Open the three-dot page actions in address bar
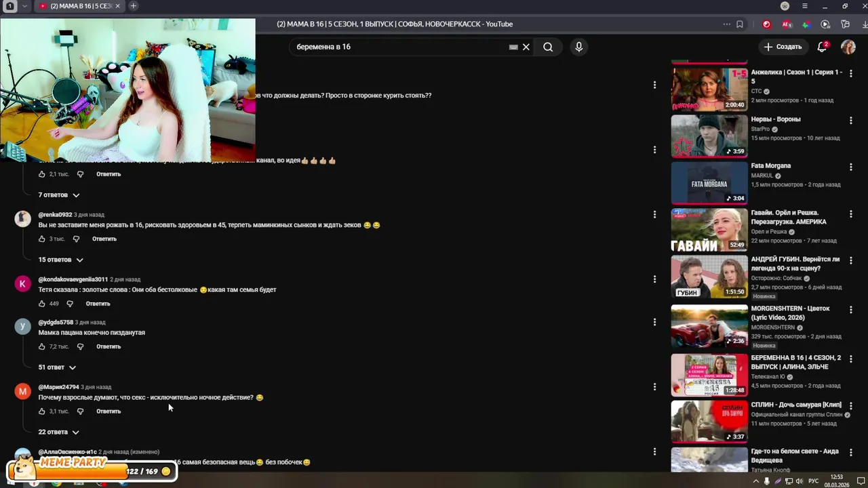The width and height of the screenshot is (868, 488). click(x=727, y=24)
